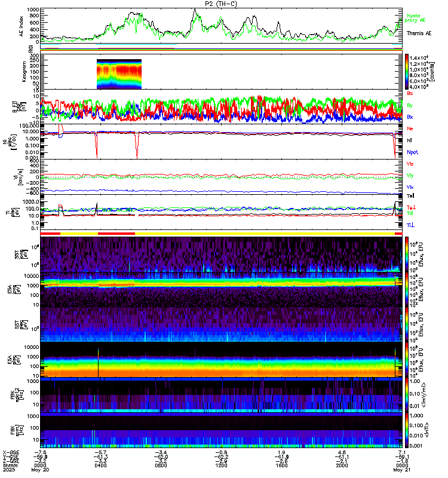The width and height of the screenshot is (448, 478).
Task: Click the <|nT|> FBK color bar
Action: [x=407, y=430]
